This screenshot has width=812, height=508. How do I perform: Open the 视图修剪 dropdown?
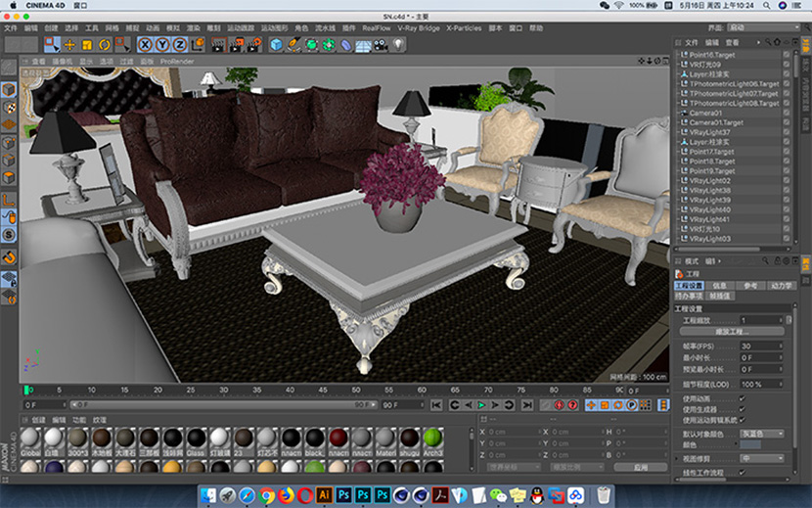[763, 458]
